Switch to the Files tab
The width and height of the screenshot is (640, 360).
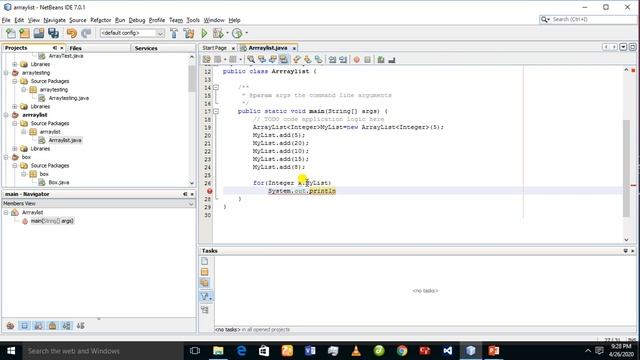(76, 48)
